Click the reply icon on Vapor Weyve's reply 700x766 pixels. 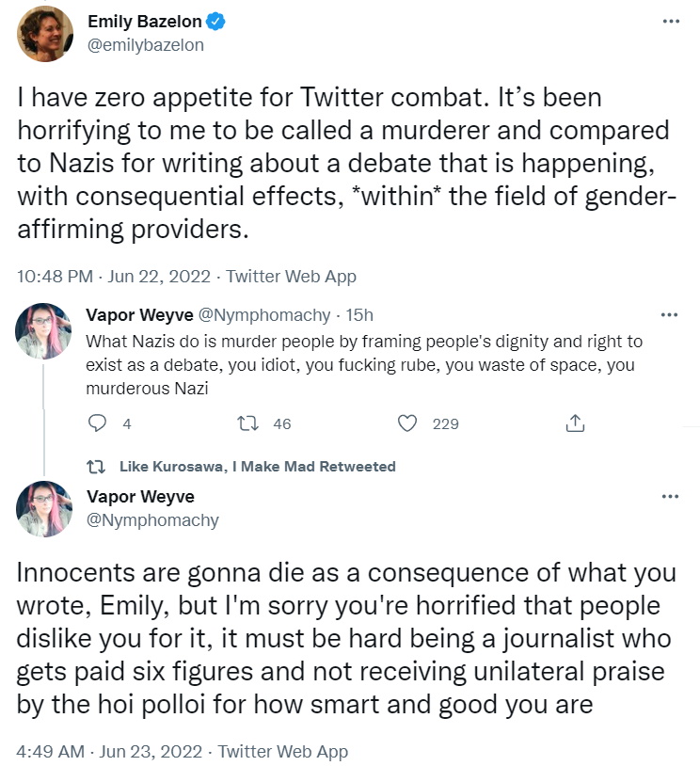pos(98,423)
